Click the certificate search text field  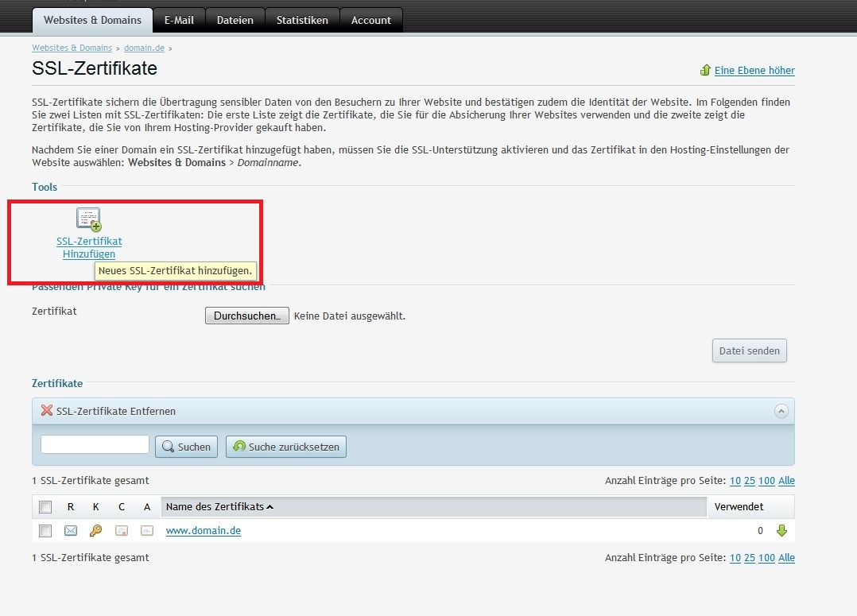pos(95,445)
